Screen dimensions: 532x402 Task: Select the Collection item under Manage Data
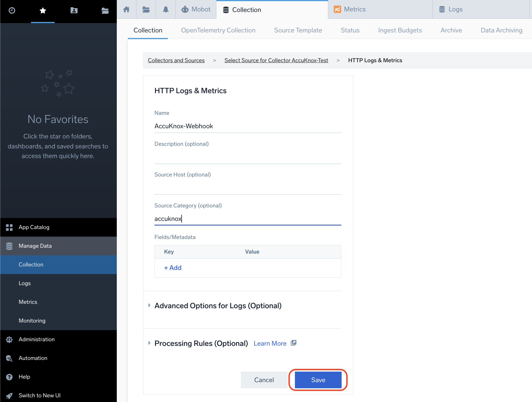[58, 265]
